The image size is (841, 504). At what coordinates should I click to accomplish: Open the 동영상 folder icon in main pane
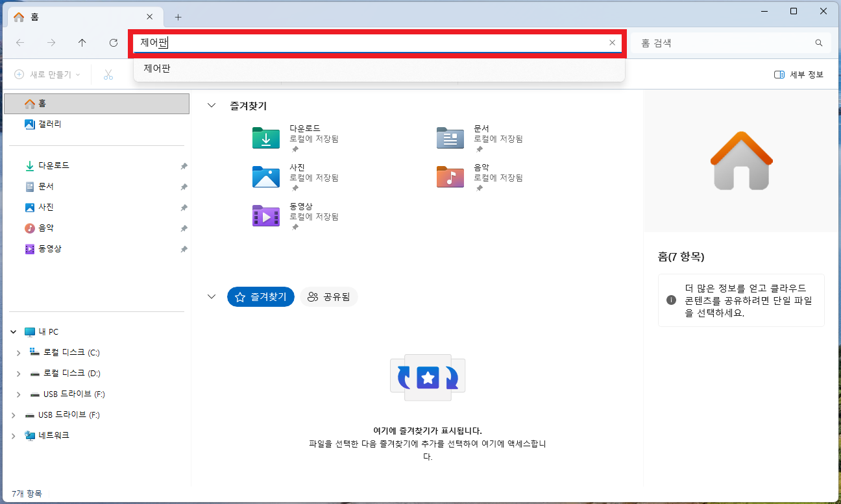click(266, 215)
